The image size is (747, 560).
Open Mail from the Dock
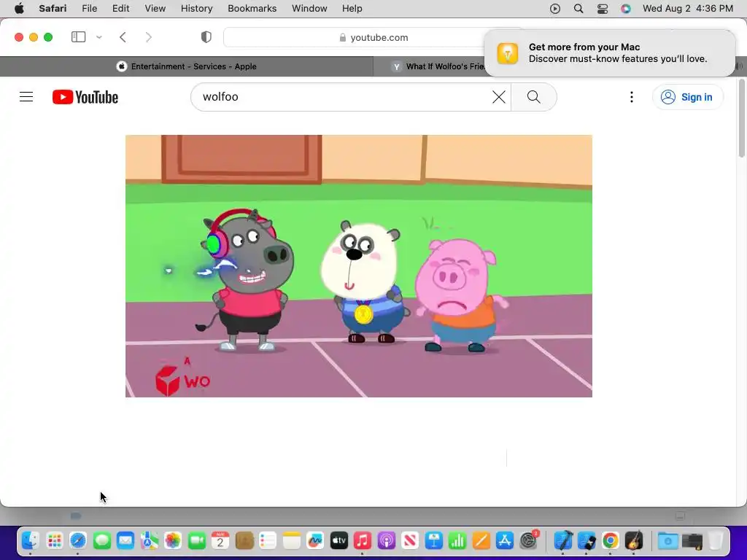pyautogui.click(x=125, y=540)
